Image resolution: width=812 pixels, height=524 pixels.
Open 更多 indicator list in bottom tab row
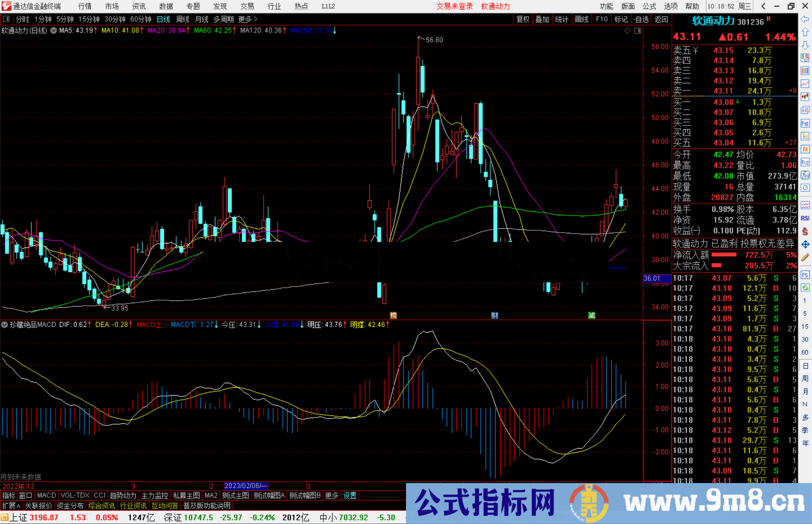pyautogui.click(x=330, y=495)
